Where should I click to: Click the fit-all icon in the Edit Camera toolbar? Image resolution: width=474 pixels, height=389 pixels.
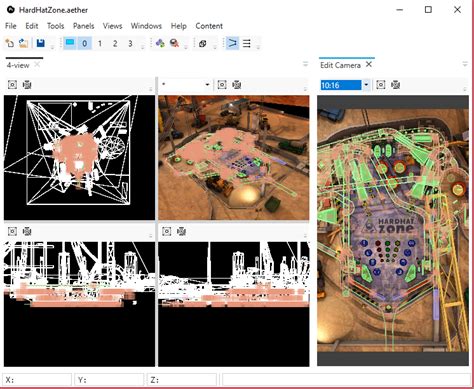coord(395,85)
